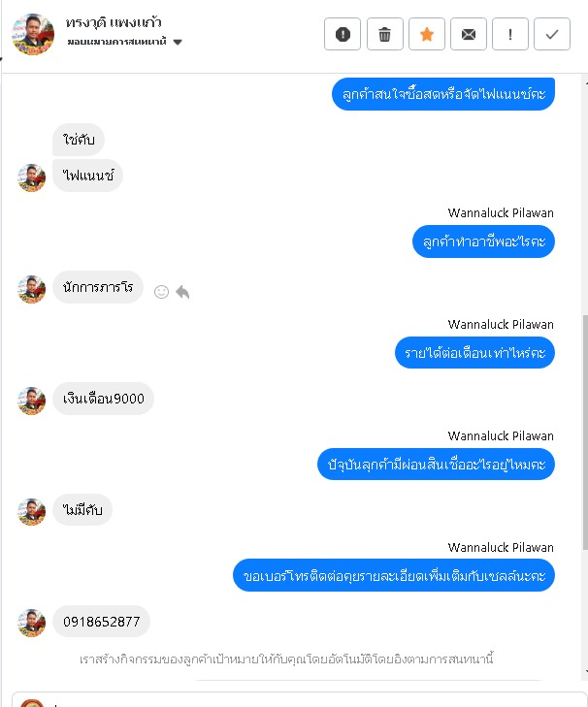Expand the assign conversation dropdown arrow
The height and width of the screenshot is (707, 588).
click(178, 43)
